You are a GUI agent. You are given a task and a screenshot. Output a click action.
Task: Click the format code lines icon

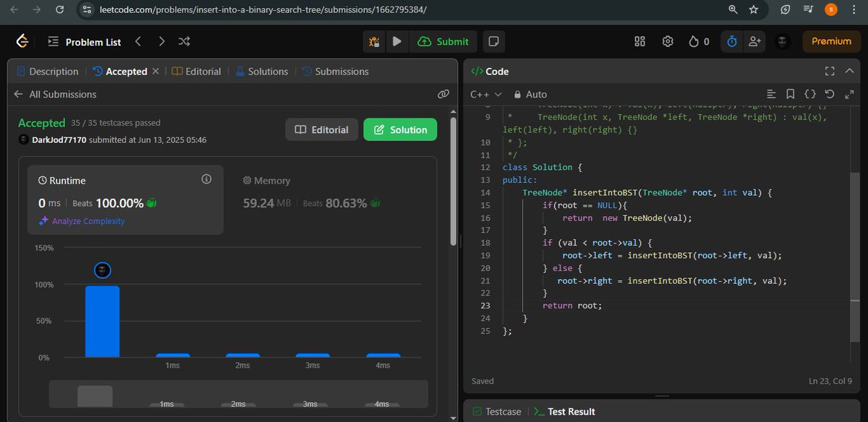coord(771,95)
